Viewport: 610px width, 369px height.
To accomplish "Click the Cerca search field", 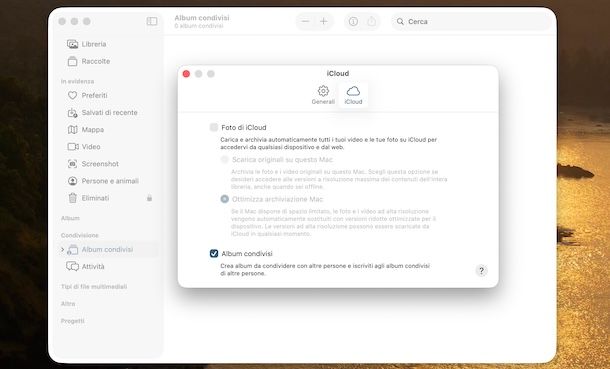I will (x=472, y=21).
